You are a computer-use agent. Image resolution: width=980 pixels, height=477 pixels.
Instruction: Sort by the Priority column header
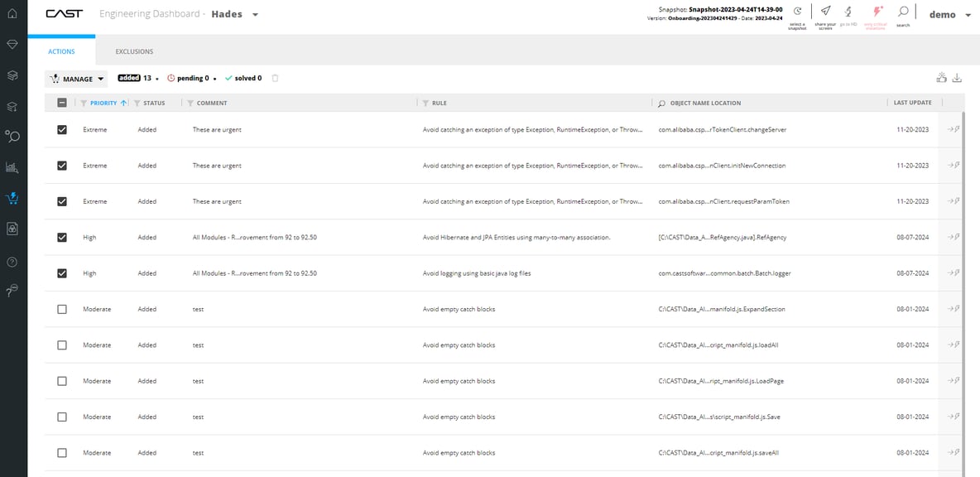103,104
